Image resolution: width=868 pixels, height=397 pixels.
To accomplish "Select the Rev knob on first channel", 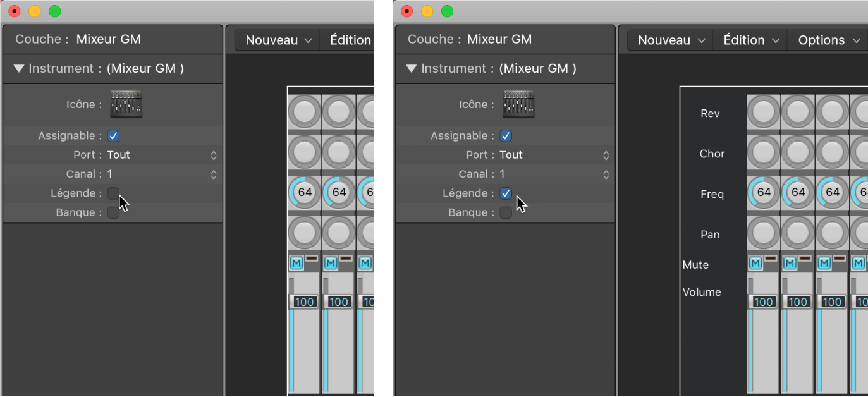I will (763, 113).
